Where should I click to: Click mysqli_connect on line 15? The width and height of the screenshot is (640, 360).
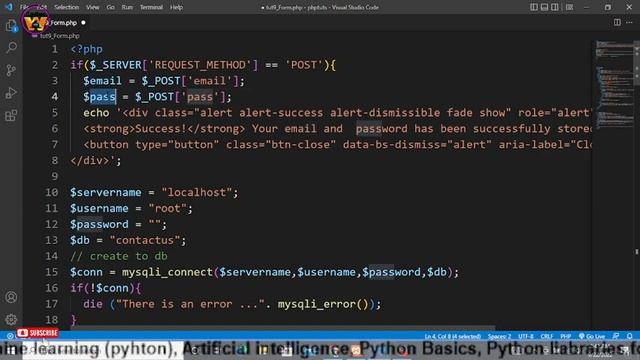pos(167,272)
